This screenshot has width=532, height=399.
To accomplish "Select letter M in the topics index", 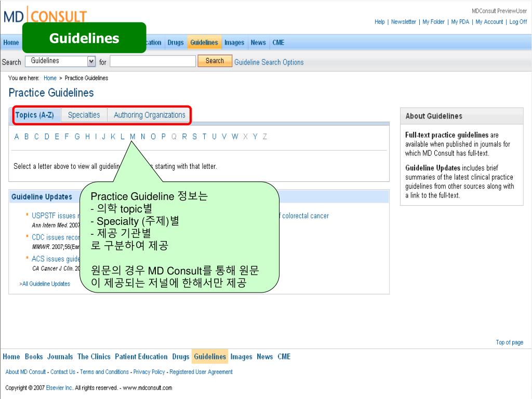I will coord(132,137).
